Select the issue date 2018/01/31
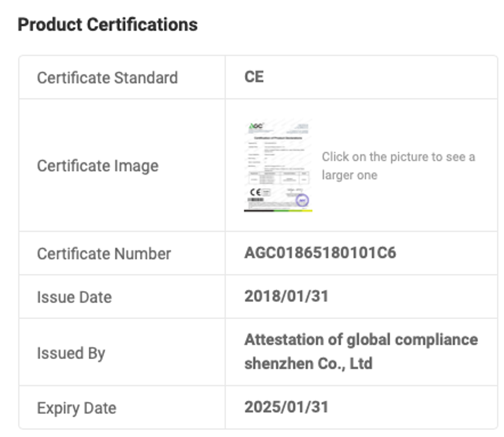 pos(286,297)
